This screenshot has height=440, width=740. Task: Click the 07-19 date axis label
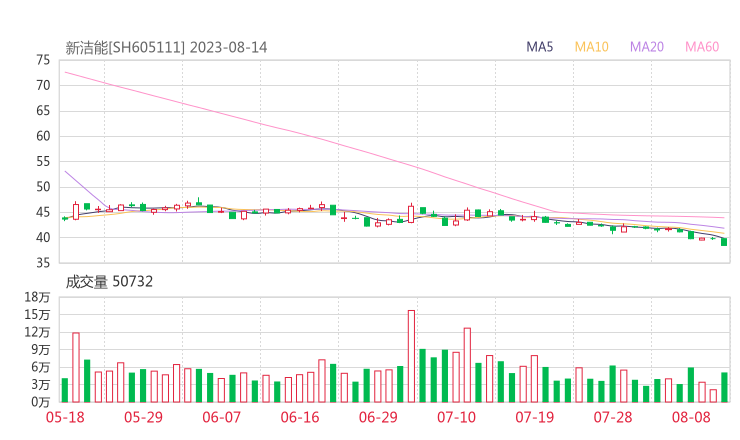pyautogui.click(x=534, y=417)
